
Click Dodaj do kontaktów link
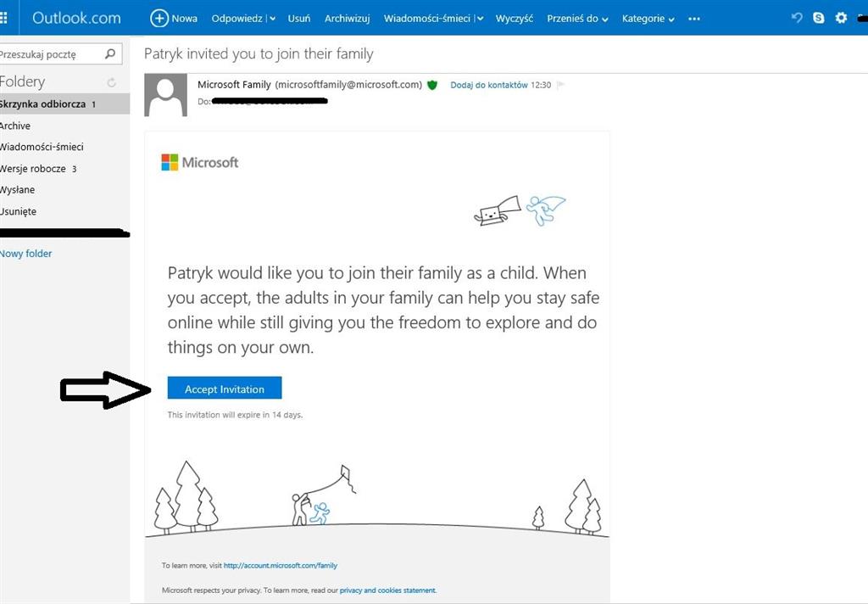coord(489,85)
